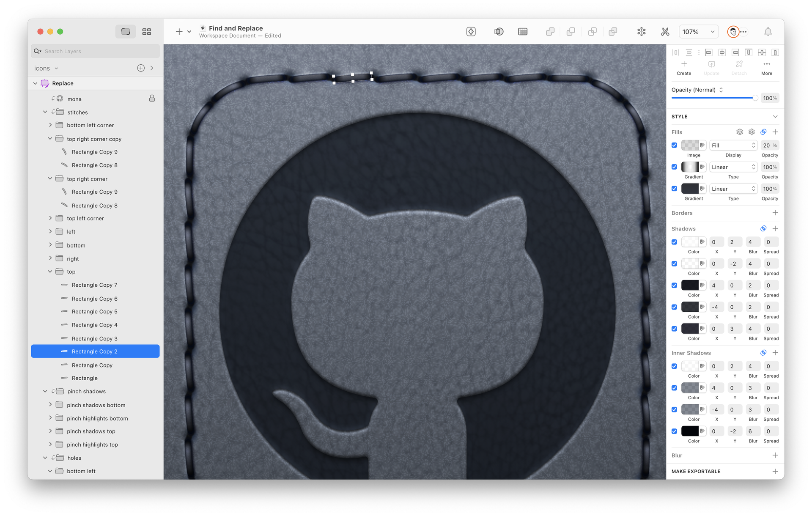Click the stacked layers icon in Fills
This screenshot has height=516, width=812.
tap(740, 132)
